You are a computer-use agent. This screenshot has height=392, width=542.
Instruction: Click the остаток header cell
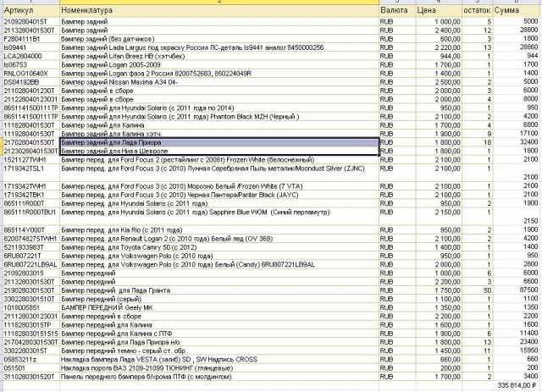478,10
